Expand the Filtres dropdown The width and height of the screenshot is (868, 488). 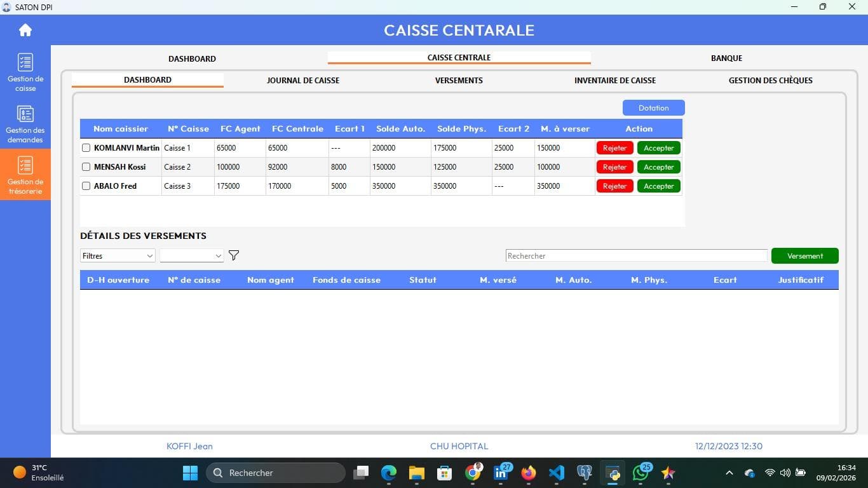118,255
